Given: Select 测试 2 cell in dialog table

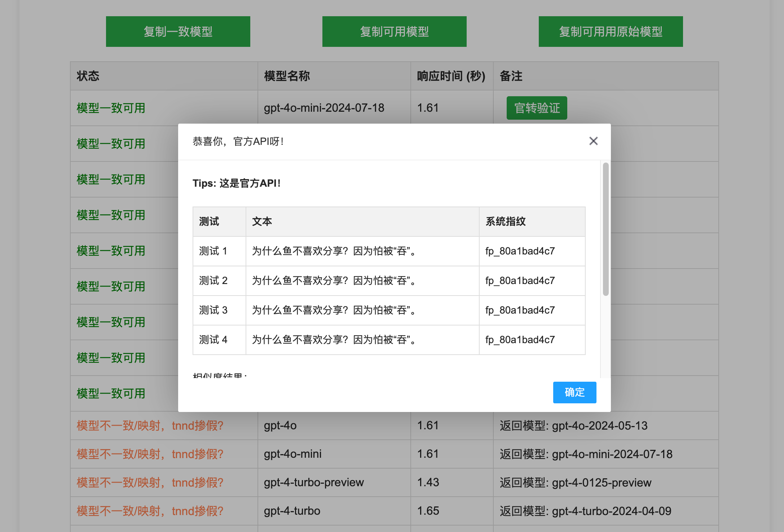Looking at the screenshot, I should 219,281.
